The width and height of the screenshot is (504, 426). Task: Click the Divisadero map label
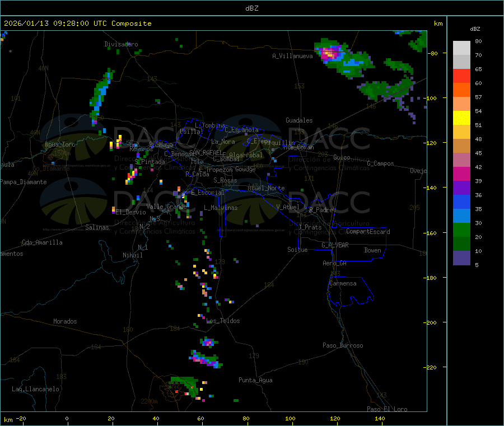[x=121, y=44]
